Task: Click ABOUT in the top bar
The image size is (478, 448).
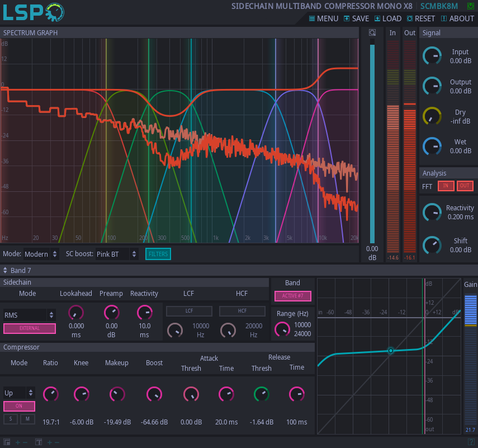Action: click(x=457, y=18)
